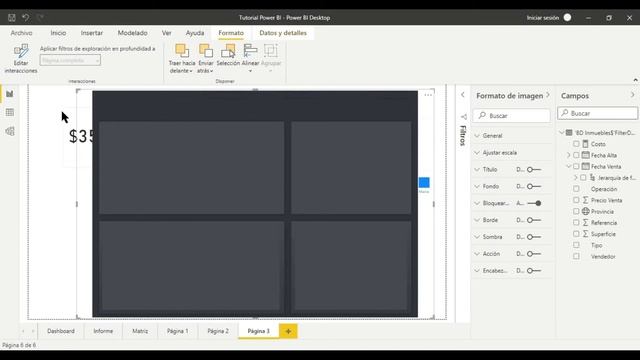
Task: Check the Vendedor field checkbox
Action: [x=576, y=256]
